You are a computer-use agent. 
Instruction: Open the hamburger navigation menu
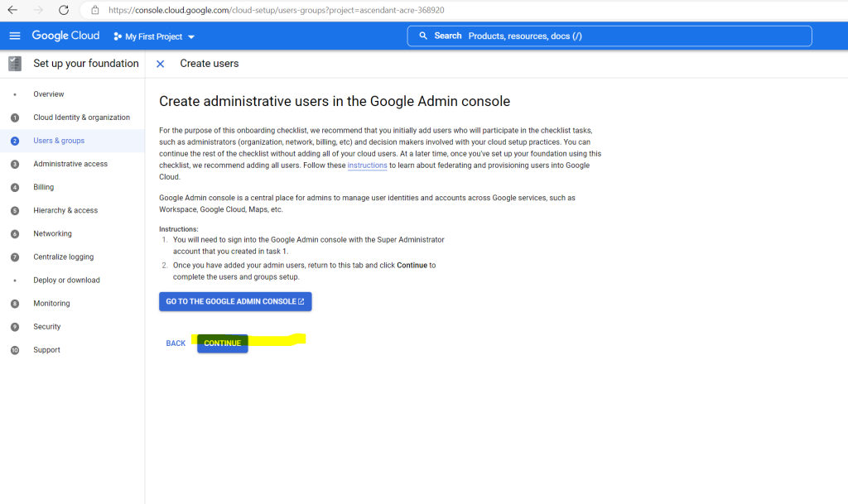tap(15, 36)
